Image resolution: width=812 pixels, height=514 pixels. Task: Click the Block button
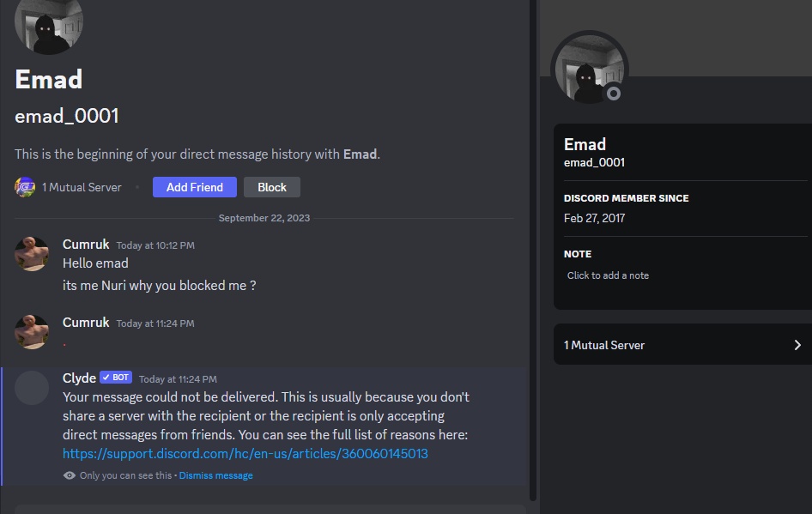point(272,186)
